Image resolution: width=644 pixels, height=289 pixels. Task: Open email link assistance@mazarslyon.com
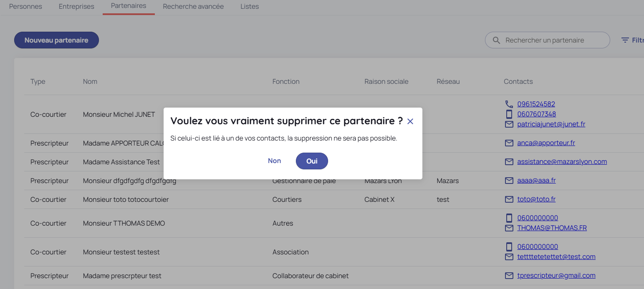pos(562,162)
